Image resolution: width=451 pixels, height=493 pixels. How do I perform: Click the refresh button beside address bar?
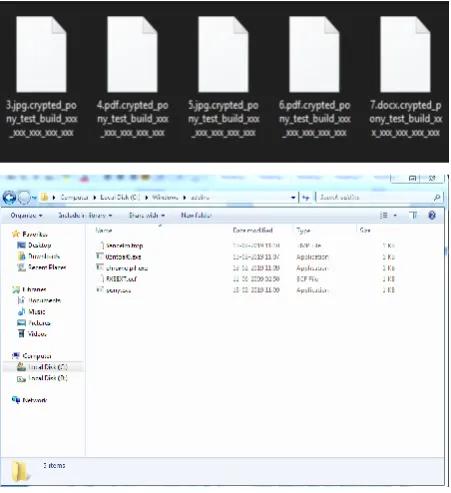coord(306,198)
